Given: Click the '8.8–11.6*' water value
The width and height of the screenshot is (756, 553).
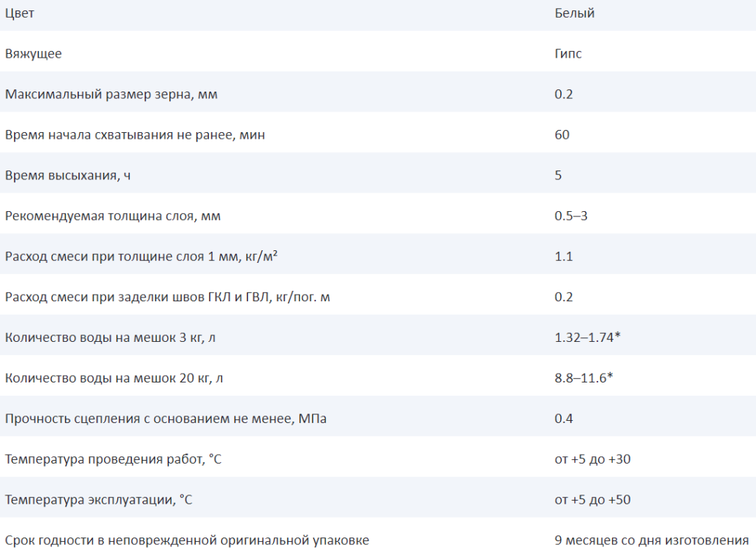Looking at the screenshot, I should click(x=584, y=378).
